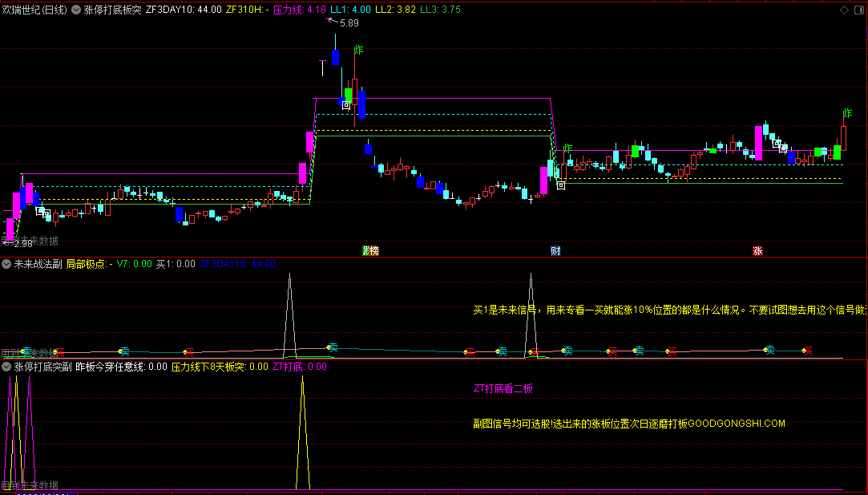Click the 压力线: 4.18 value
Screen dimensions: 868x495
tap(300, 10)
